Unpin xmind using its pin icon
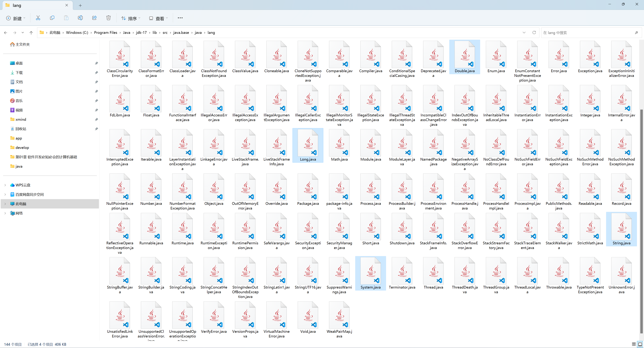The width and height of the screenshot is (644, 348). tap(96, 120)
